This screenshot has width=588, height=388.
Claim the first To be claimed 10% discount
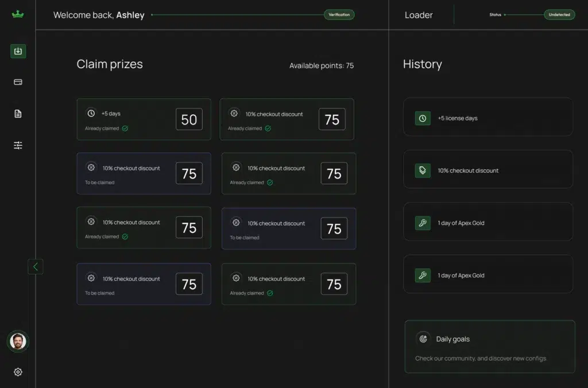point(144,173)
